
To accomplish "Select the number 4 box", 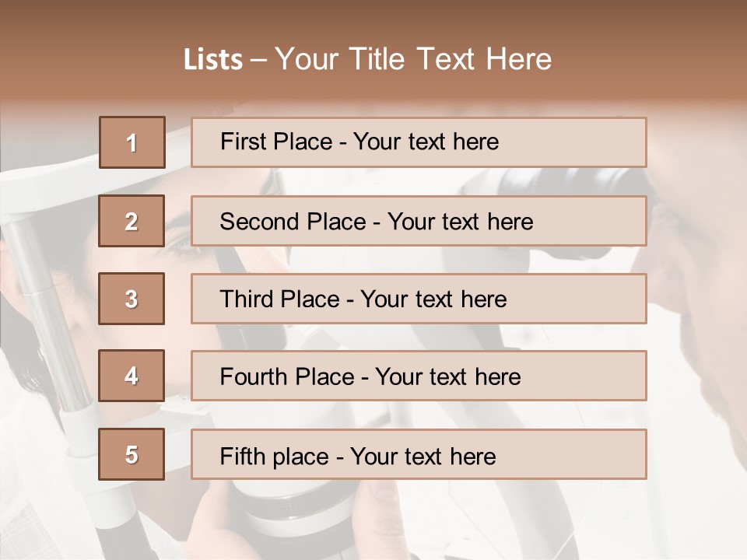I will point(132,376).
